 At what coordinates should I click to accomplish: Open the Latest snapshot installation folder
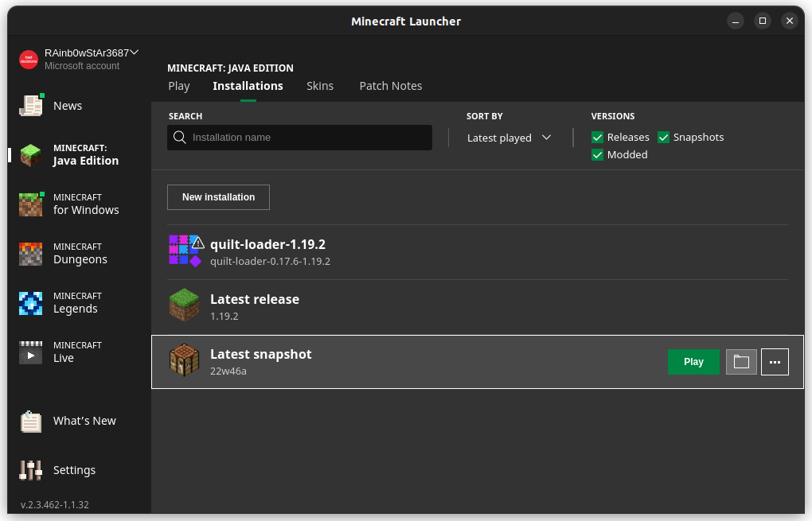pyautogui.click(x=741, y=362)
